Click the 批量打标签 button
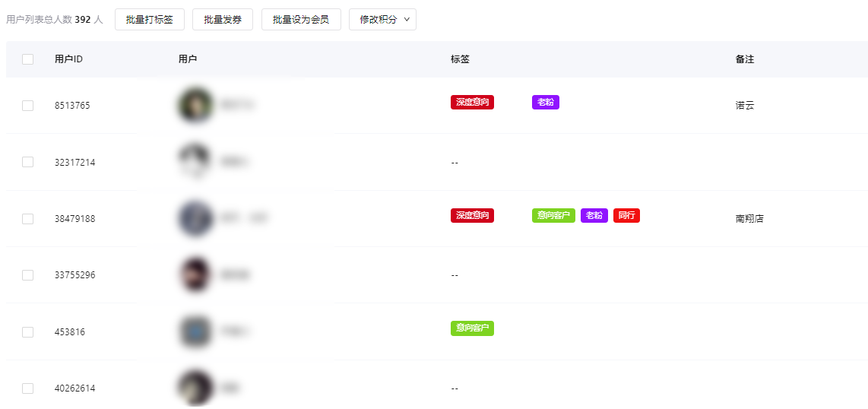The height and width of the screenshot is (409, 868). pyautogui.click(x=150, y=20)
